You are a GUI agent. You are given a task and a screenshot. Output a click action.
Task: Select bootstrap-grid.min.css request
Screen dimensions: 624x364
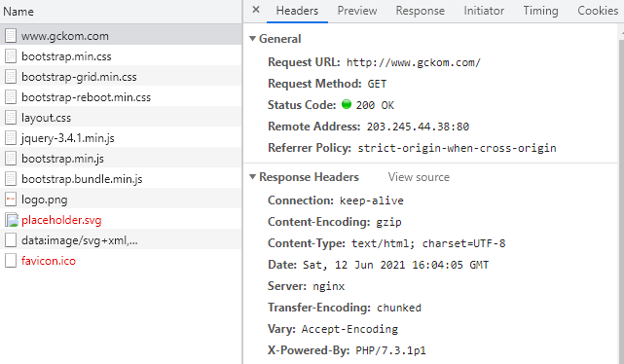(121, 76)
